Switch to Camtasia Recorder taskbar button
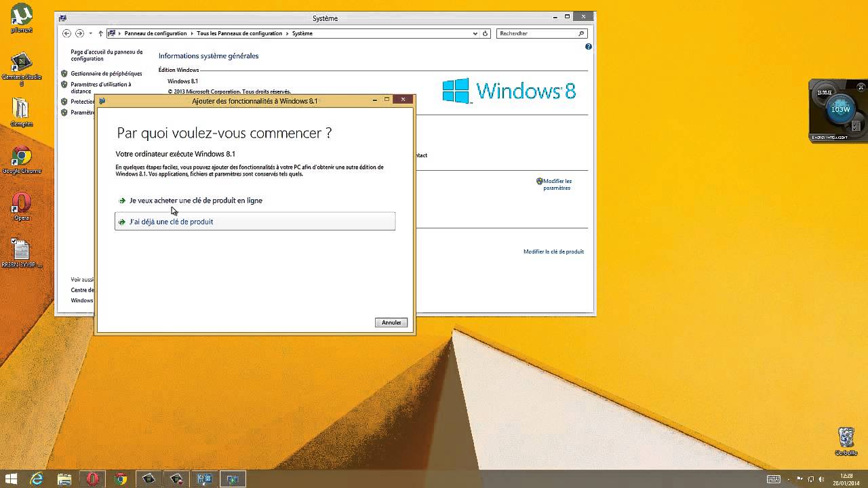Screen dimensions: 868x488 [176, 479]
